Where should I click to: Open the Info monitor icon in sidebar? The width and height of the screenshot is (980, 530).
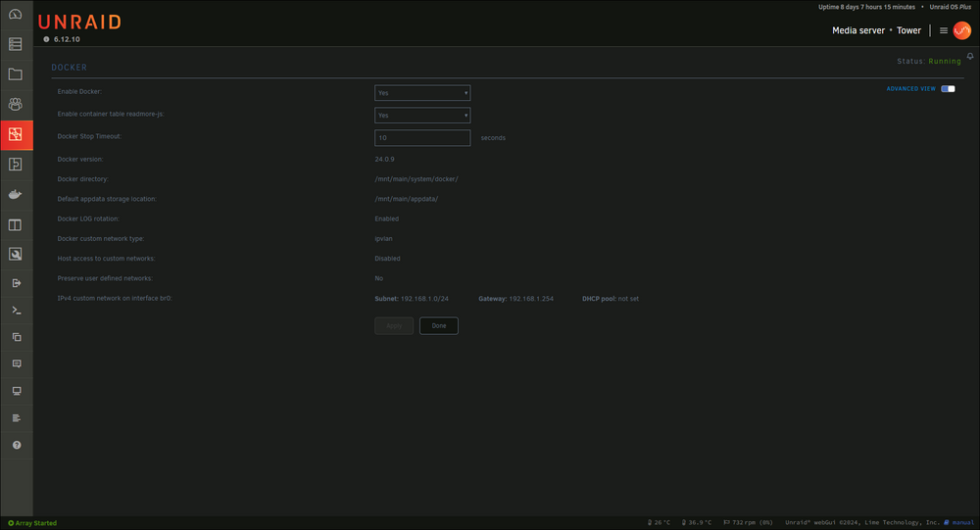(x=17, y=391)
